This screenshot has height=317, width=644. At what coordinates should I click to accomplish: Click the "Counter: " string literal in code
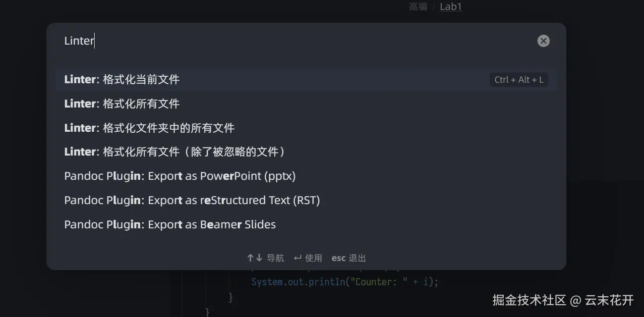coord(378,282)
